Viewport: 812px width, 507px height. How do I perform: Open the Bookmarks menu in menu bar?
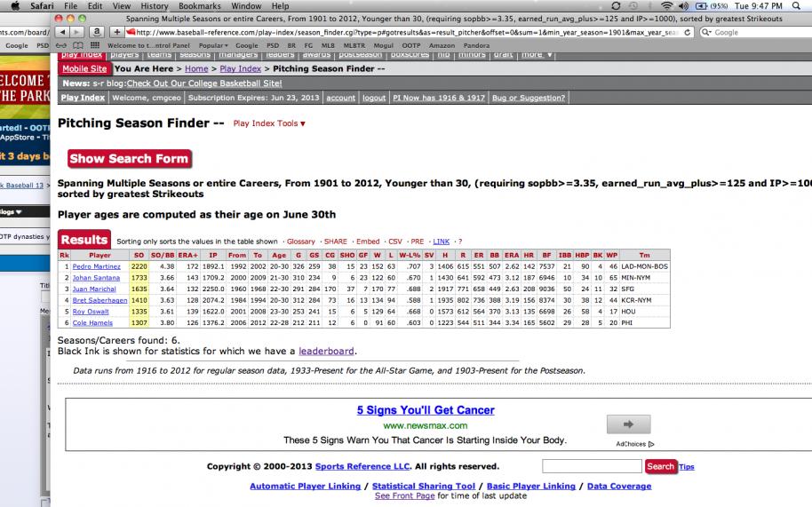(x=199, y=5)
